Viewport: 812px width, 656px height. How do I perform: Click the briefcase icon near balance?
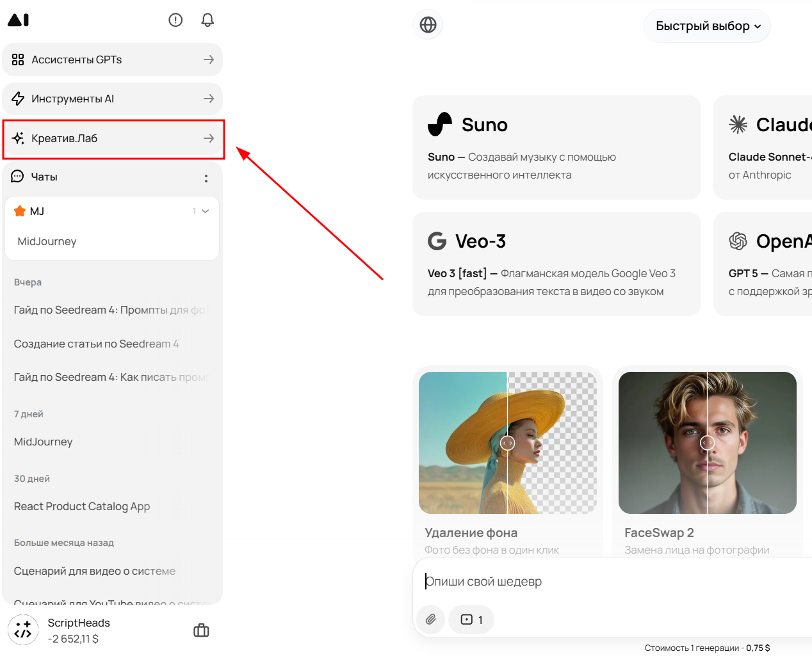pos(201,630)
